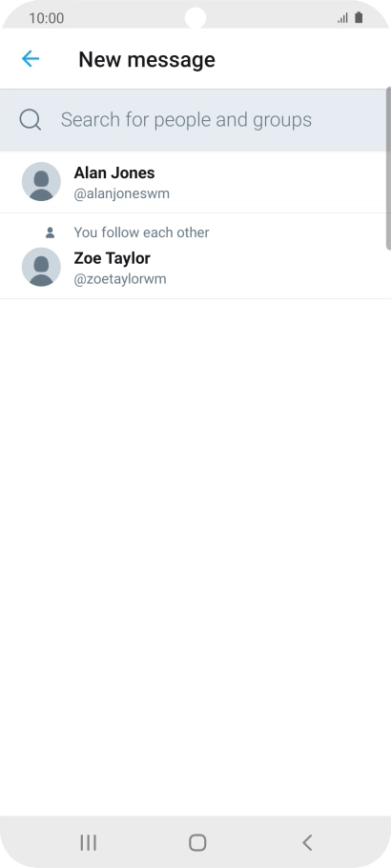
Task: Tap the 10:00 clock in status bar
Action: [x=47, y=18]
